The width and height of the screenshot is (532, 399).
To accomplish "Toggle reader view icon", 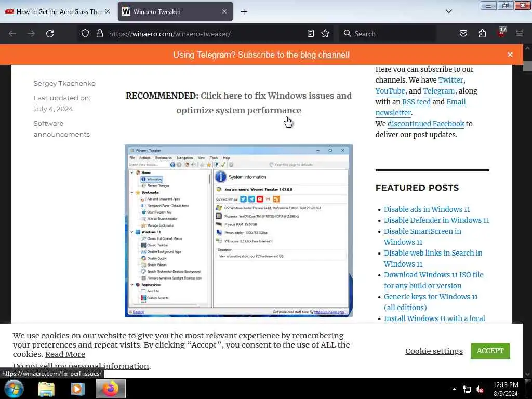I will [311, 34].
